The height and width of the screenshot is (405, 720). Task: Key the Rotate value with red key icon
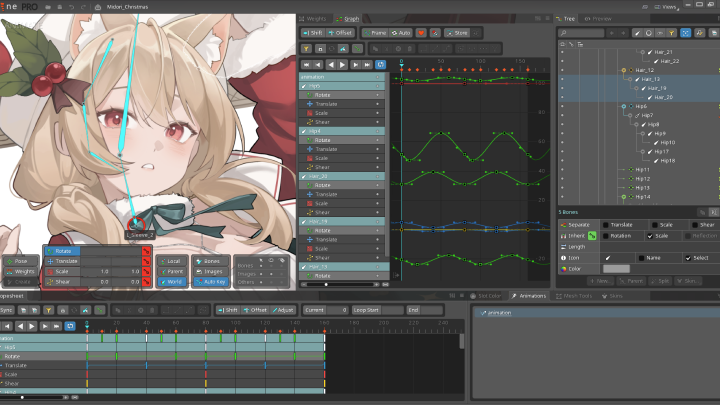(146, 251)
